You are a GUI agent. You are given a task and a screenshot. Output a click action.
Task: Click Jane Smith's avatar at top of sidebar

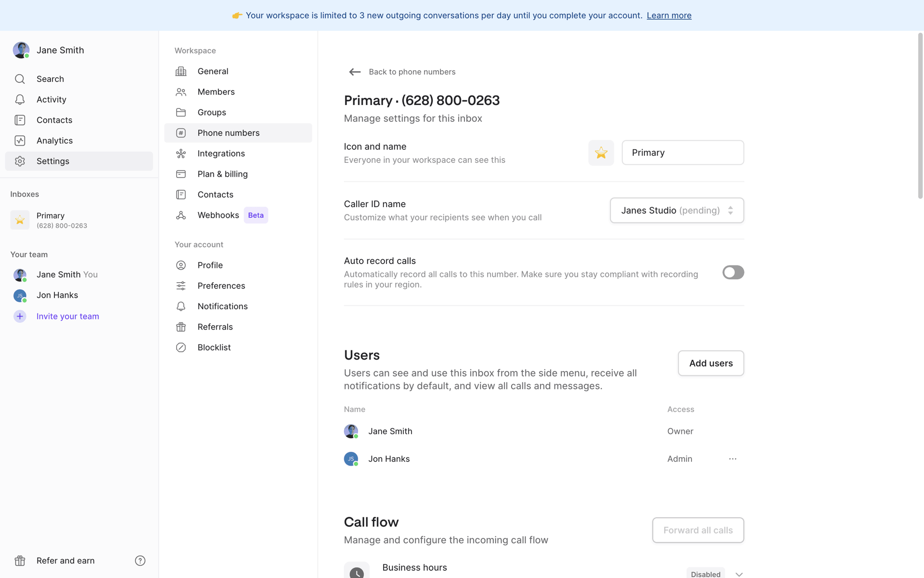[x=21, y=50]
